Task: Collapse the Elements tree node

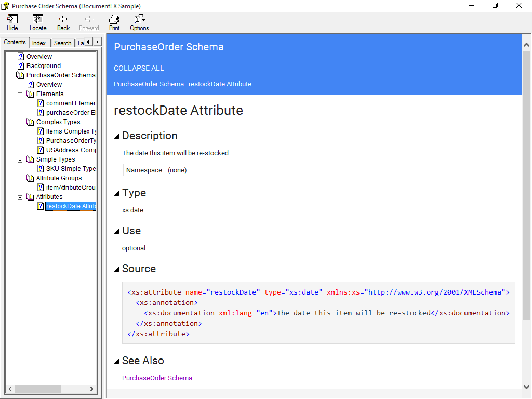Action: click(20, 95)
